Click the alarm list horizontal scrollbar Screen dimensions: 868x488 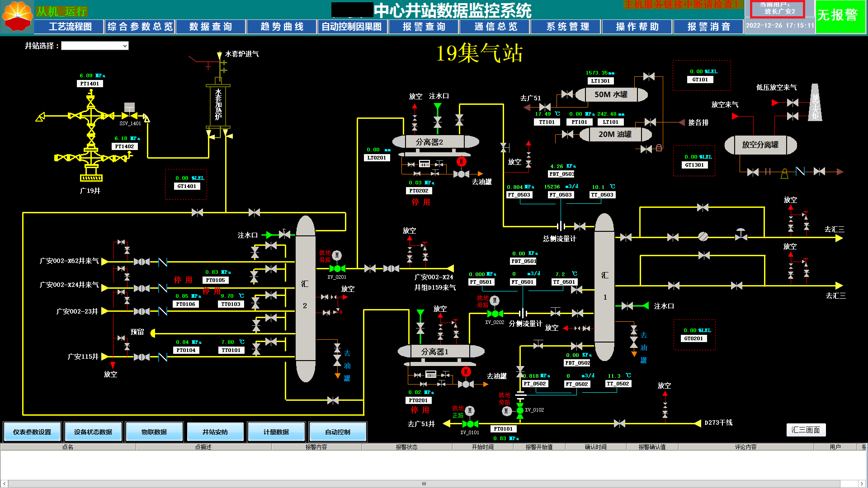(424, 483)
